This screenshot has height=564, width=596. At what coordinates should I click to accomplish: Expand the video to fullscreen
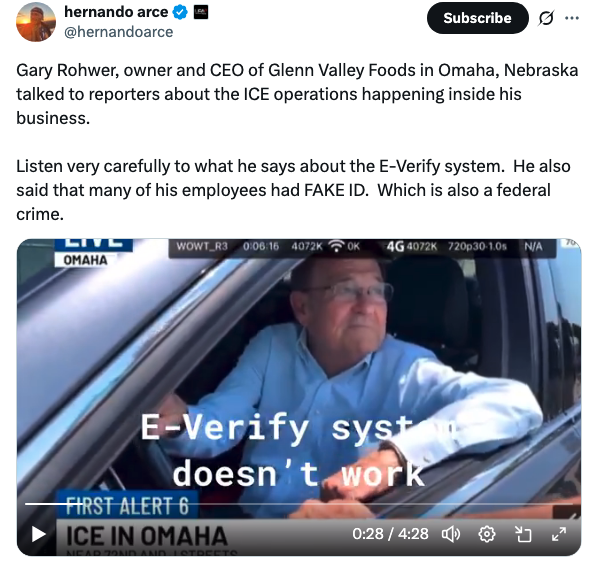pyautogui.click(x=559, y=534)
